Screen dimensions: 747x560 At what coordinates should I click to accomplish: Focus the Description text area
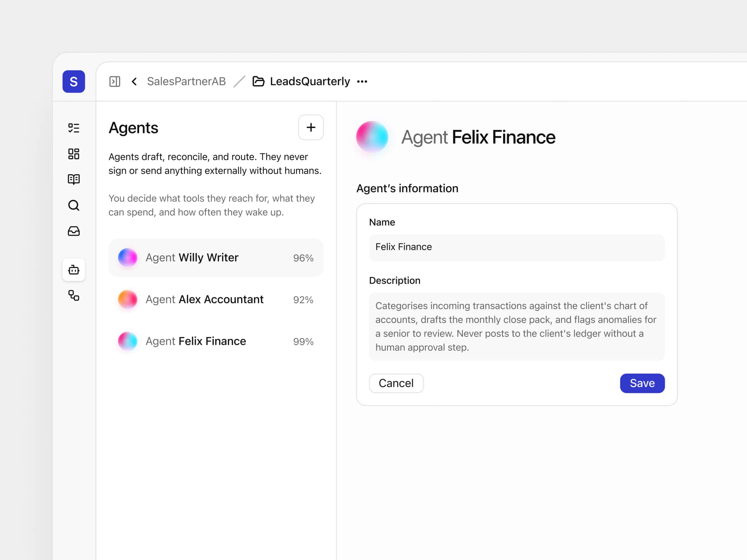(517, 327)
